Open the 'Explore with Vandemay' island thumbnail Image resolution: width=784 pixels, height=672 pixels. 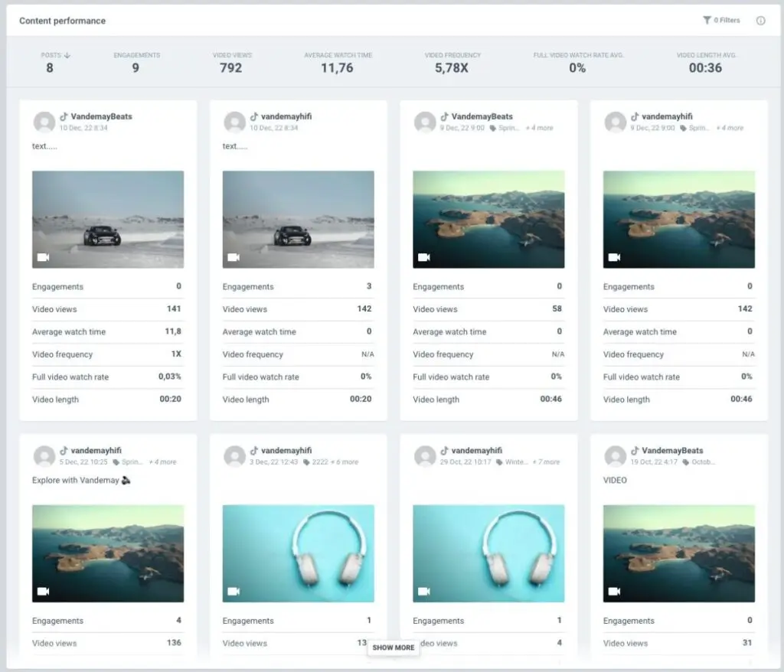coord(107,553)
